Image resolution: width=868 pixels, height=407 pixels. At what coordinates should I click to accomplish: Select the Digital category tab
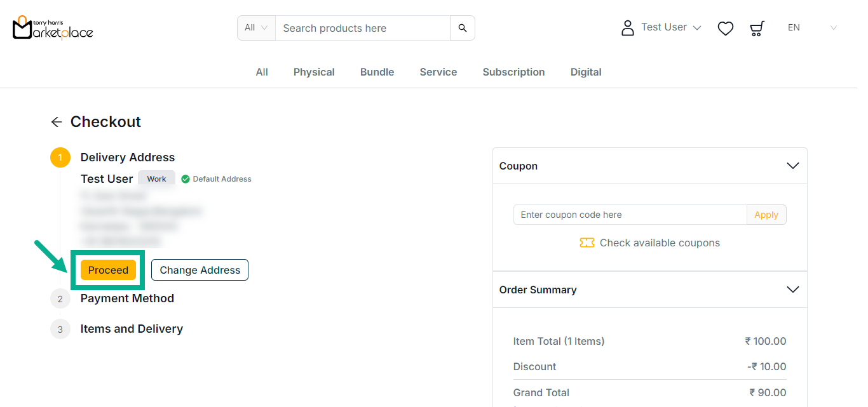pyautogui.click(x=586, y=72)
